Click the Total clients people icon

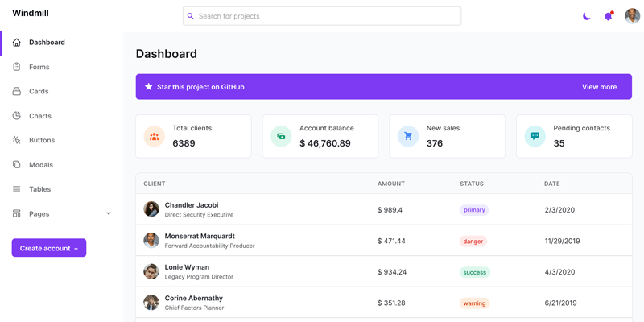pyautogui.click(x=154, y=136)
